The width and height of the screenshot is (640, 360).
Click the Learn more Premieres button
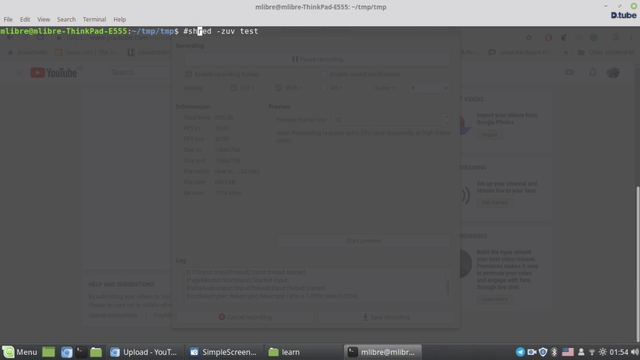[x=495, y=299]
